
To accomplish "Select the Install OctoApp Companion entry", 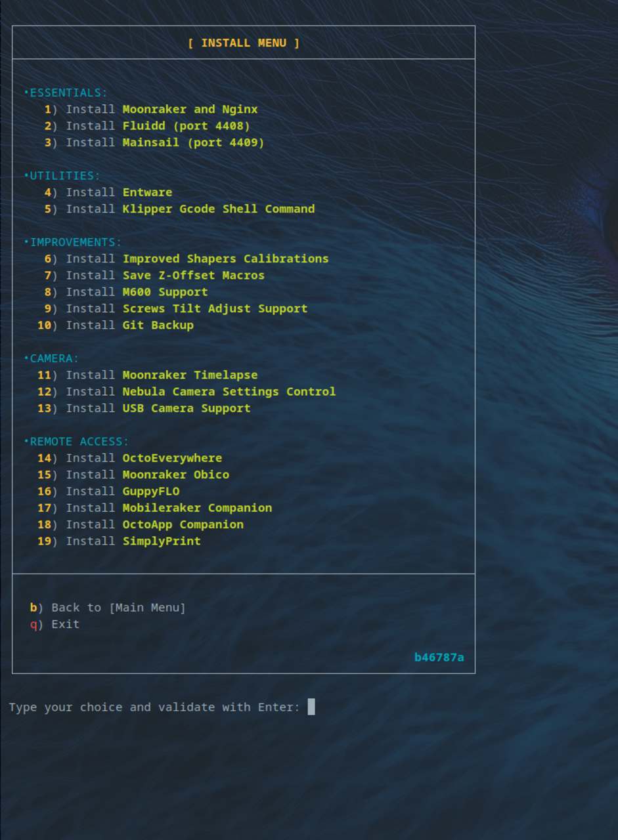I will (x=141, y=524).
